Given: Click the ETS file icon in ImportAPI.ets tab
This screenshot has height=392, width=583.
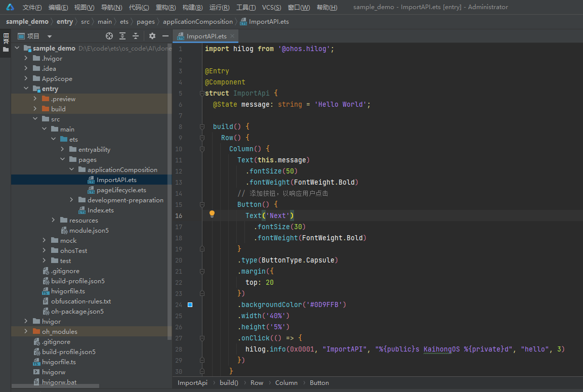Looking at the screenshot, I should (181, 36).
